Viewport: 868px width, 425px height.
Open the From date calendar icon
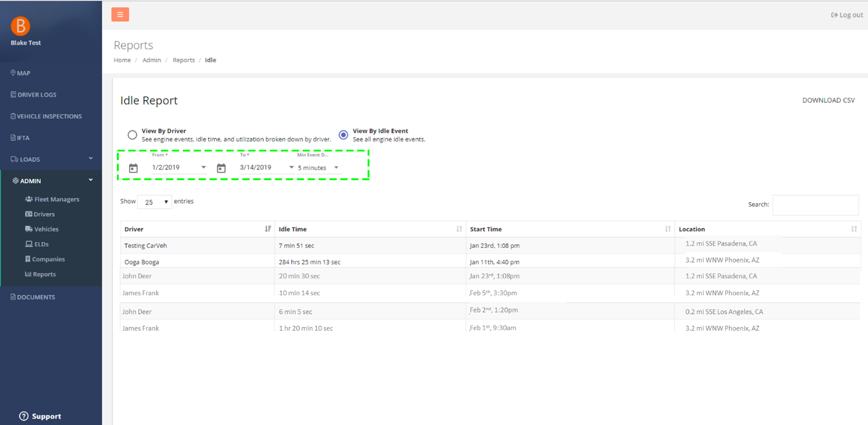click(x=133, y=168)
